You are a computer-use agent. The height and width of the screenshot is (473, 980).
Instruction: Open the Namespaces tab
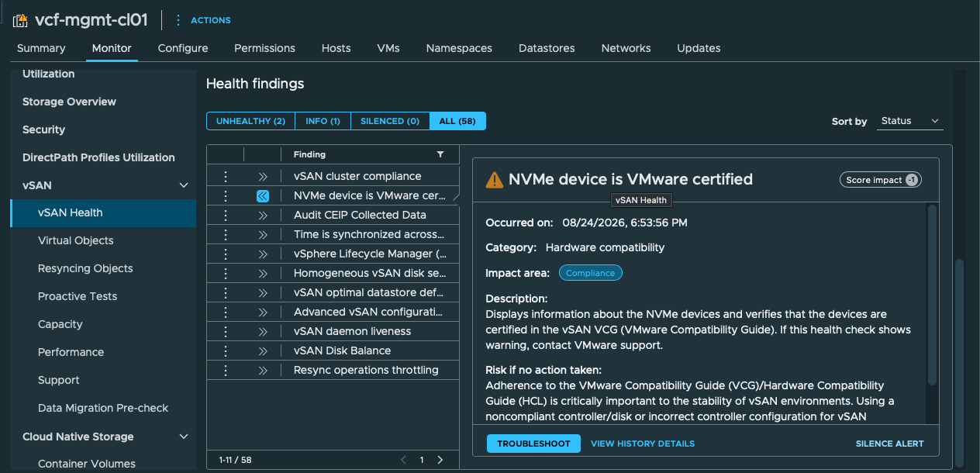459,48
